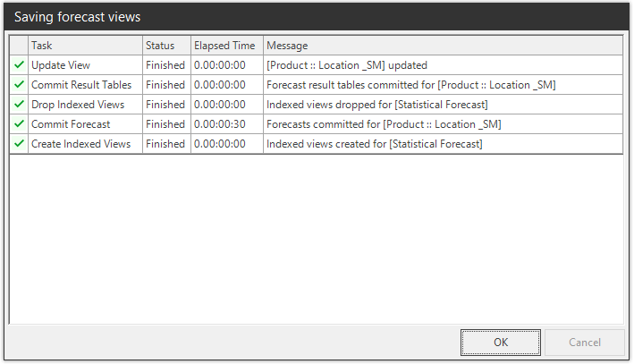This screenshot has height=364, width=634.
Task: Click Finished status in Commit Result Tables row
Action: 165,85
